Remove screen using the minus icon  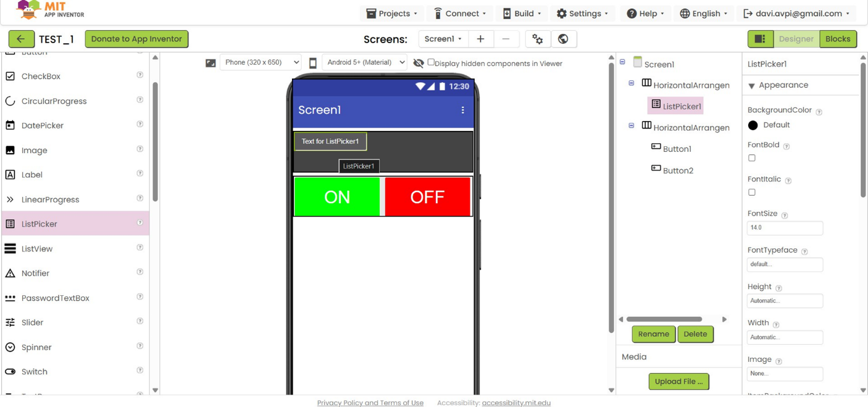click(506, 39)
